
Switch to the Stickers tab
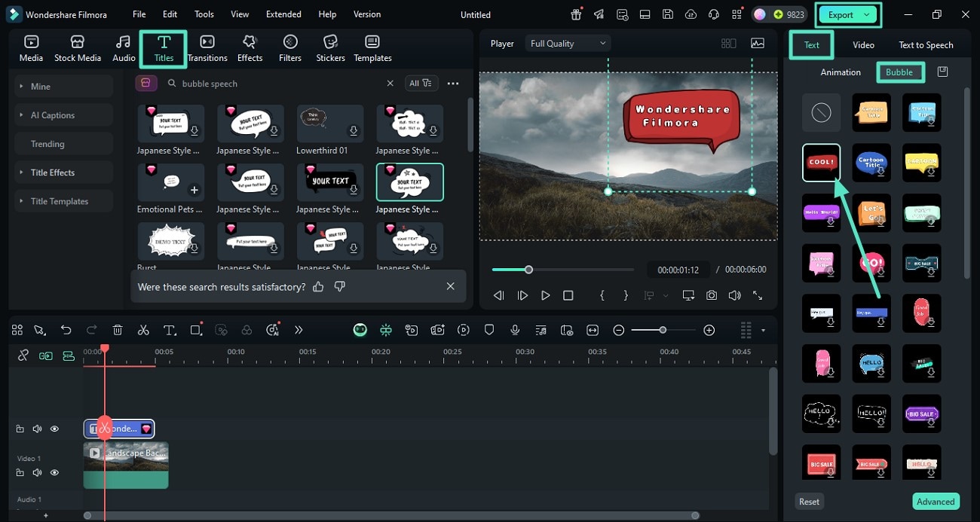pos(330,48)
